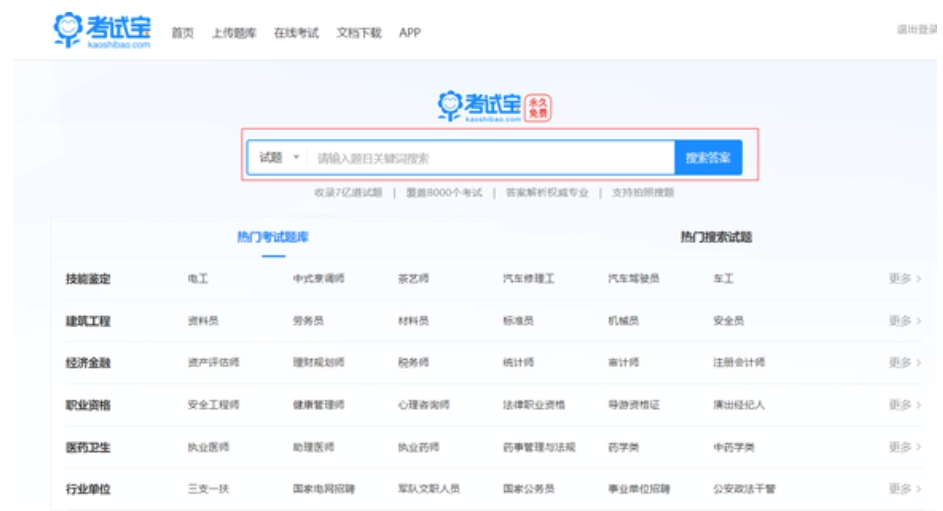This screenshot has height=511, width=943.
Task: Expand 更多 for the 技能鉴定 row
Action: point(904,279)
